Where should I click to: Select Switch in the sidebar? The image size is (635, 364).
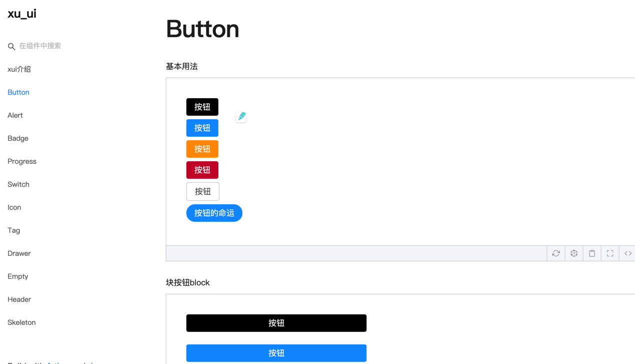(19, 184)
